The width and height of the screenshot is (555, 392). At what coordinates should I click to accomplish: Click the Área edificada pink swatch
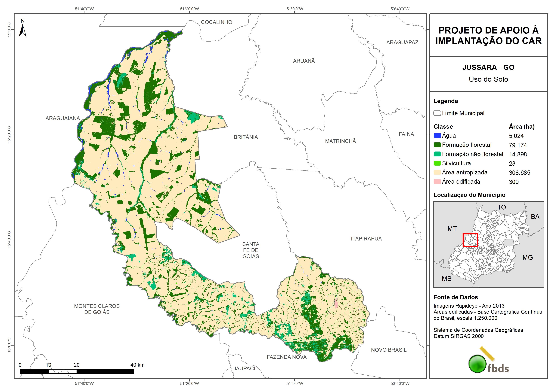click(x=437, y=182)
